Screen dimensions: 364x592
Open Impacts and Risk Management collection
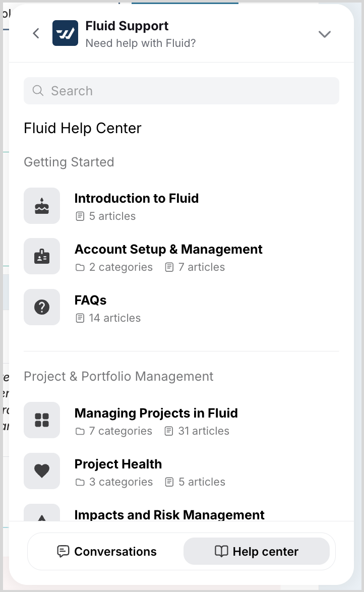169,515
